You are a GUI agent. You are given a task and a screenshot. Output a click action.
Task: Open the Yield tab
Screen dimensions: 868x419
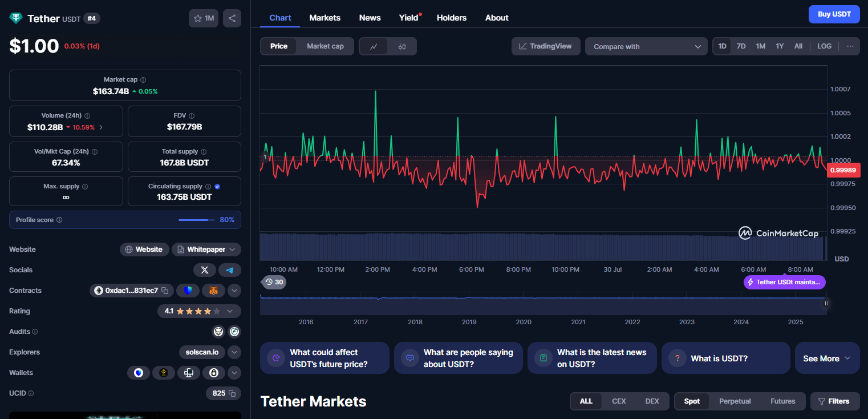coord(409,18)
